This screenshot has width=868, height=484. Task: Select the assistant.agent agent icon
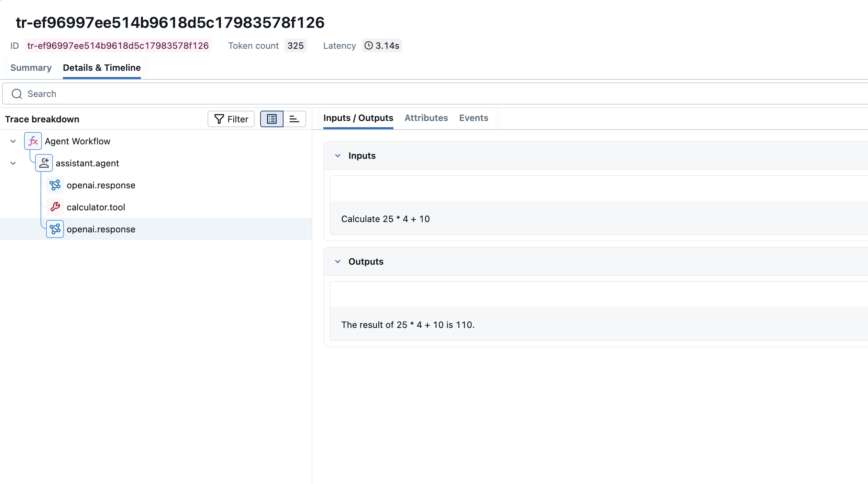click(44, 163)
